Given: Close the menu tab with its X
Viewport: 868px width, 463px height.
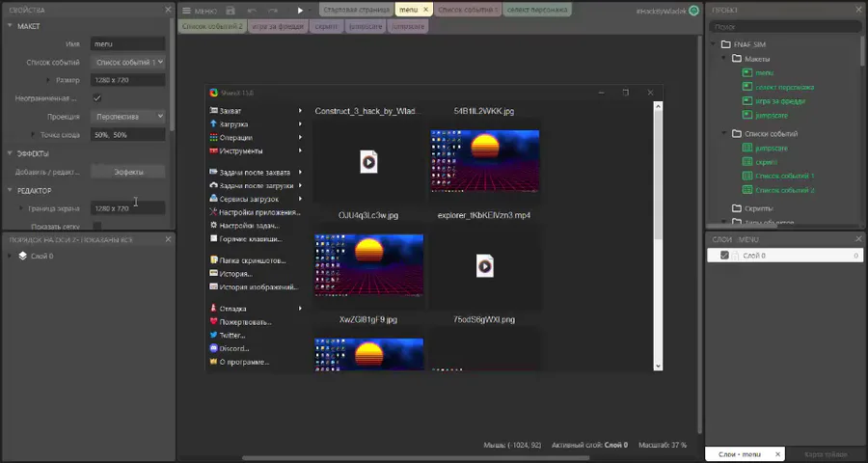Looking at the screenshot, I should [425, 10].
